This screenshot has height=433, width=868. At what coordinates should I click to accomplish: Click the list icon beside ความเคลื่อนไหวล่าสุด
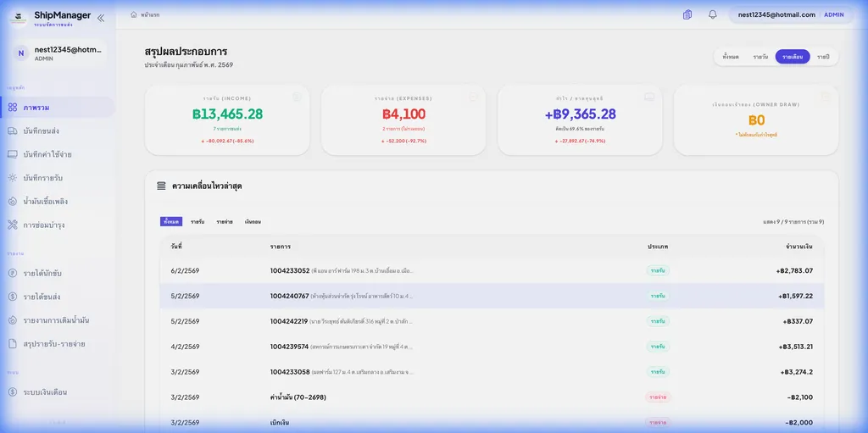pyautogui.click(x=161, y=186)
